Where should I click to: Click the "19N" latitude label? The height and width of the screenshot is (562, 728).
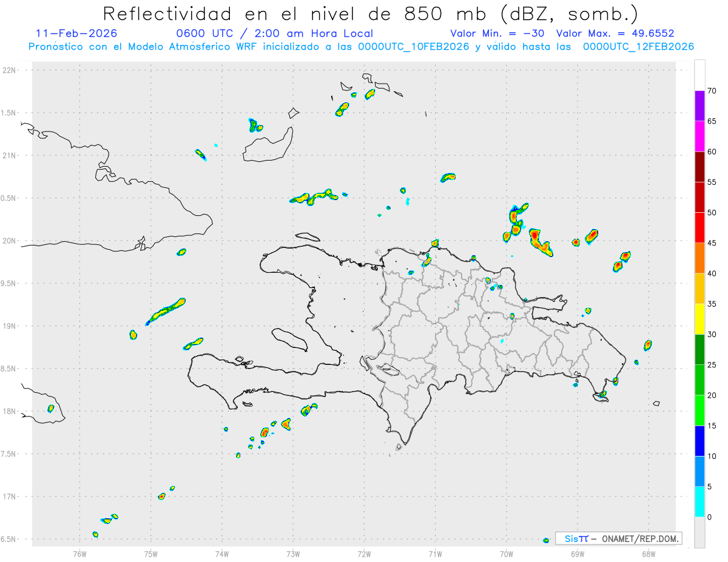10,326
